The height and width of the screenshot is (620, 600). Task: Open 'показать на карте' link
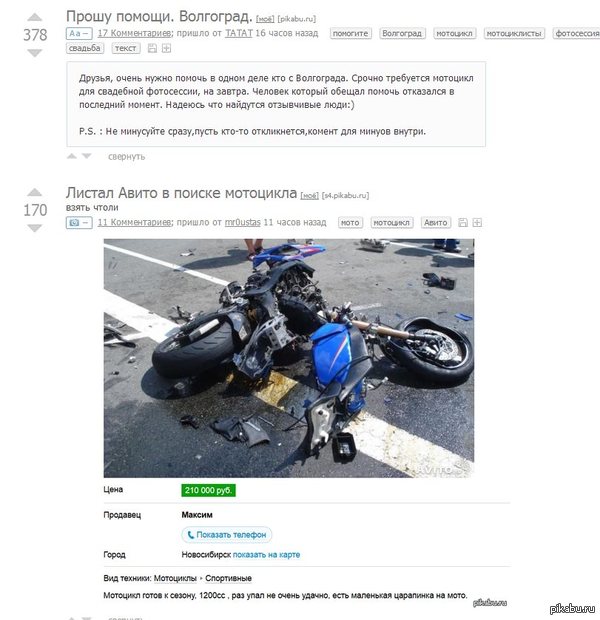click(266, 555)
